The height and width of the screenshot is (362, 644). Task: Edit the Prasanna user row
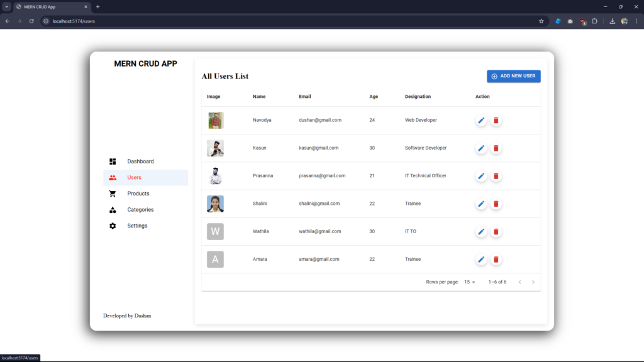pyautogui.click(x=481, y=176)
